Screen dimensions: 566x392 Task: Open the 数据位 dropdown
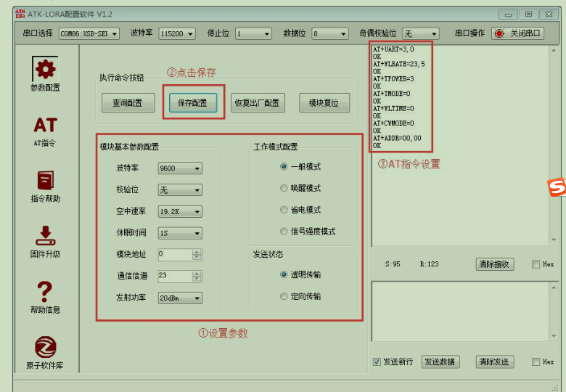[330, 33]
